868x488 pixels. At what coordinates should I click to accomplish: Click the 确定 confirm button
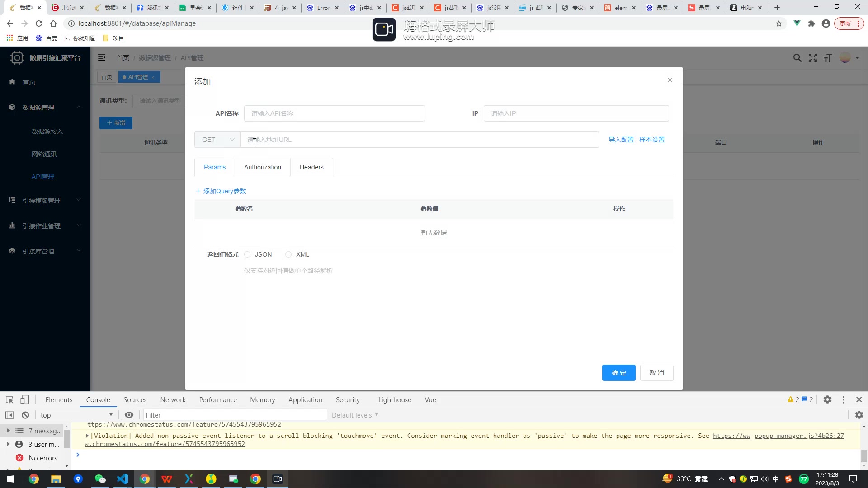tap(618, 373)
